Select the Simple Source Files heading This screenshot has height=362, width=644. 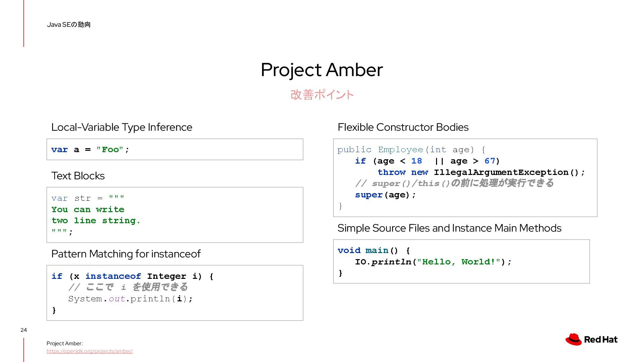[449, 228]
